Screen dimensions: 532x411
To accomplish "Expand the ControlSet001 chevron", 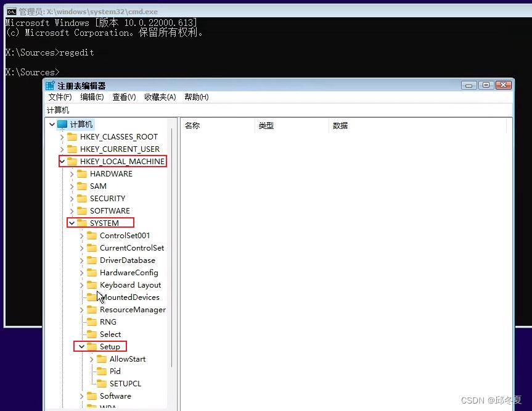I will pyautogui.click(x=81, y=235).
